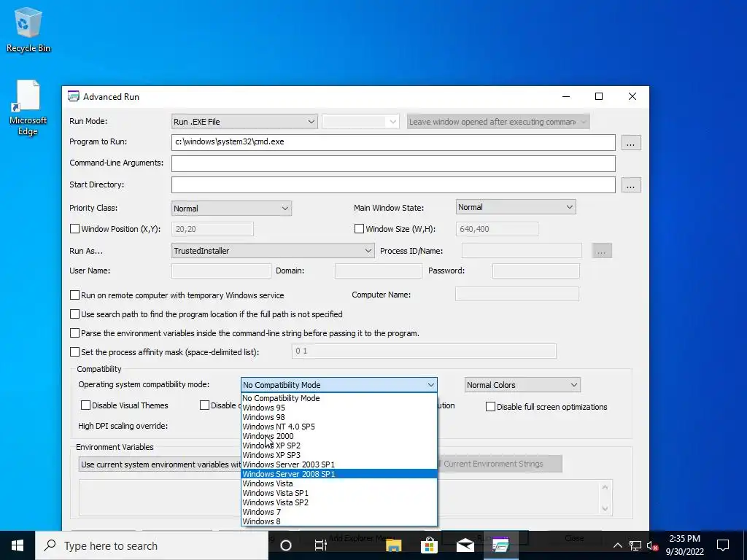The width and height of the screenshot is (747, 560).
Task: Open Microsoft Store from the taskbar
Action: pyautogui.click(x=429, y=545)
